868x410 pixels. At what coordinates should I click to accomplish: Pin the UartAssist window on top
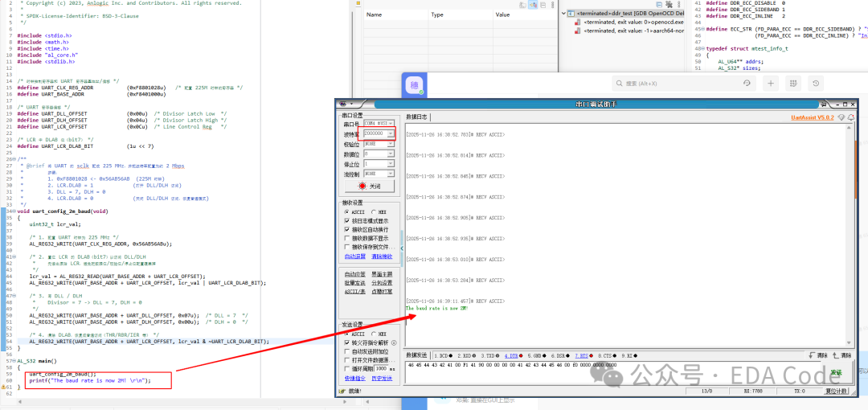824,104
